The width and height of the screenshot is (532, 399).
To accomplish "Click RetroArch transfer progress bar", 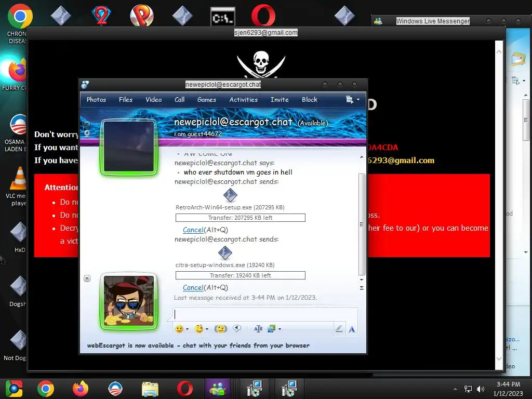I will point(240,218).
